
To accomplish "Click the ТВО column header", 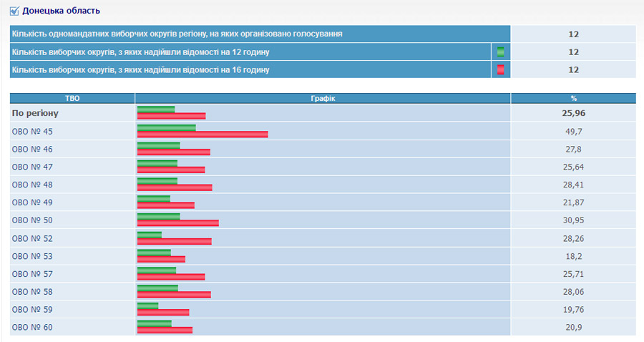I will tap(72, 98).
